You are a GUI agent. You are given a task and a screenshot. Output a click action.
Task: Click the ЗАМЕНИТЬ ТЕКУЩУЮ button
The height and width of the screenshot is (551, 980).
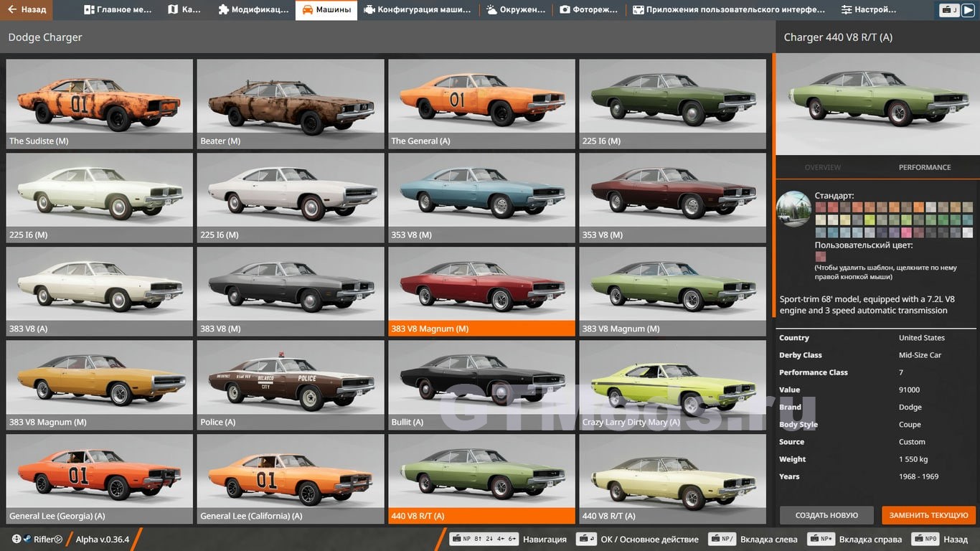pyautogui.click(x=929, y=515)
